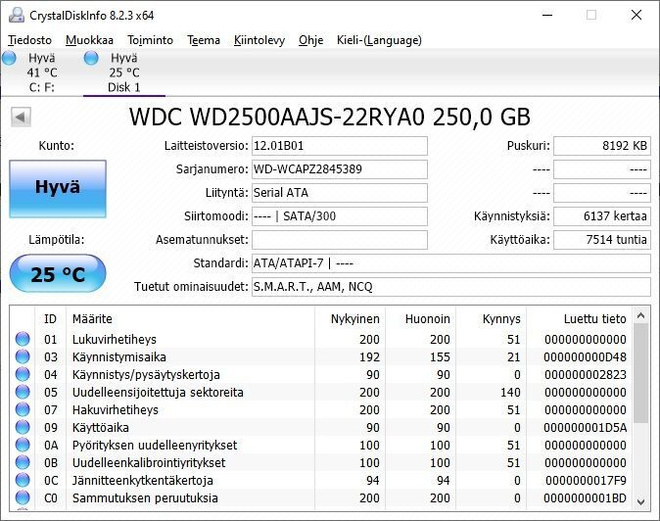This screenshot has height=521, width=660.
Task: Click status icon for 0C Jännitteenkytkentäkertoja
Action: point(23,481)
